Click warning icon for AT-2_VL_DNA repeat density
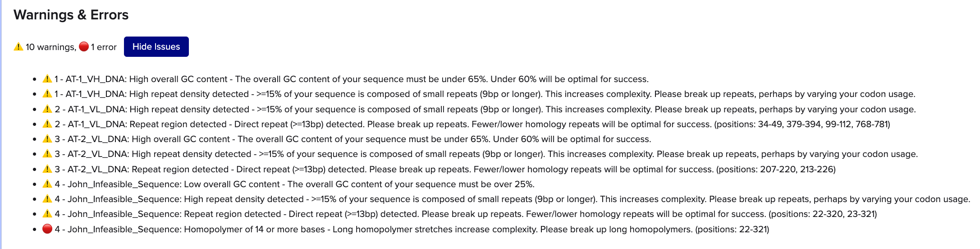 pos(47,153)
